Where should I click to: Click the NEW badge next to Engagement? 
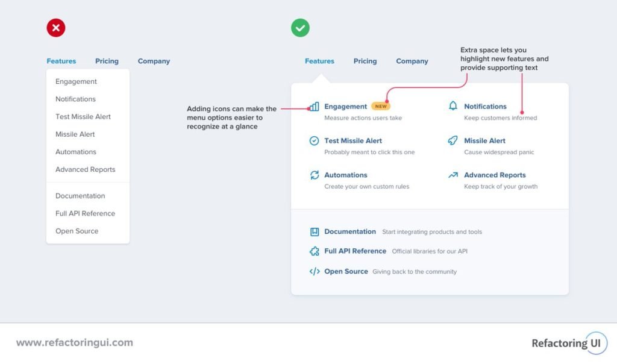(x=381, y=106)
